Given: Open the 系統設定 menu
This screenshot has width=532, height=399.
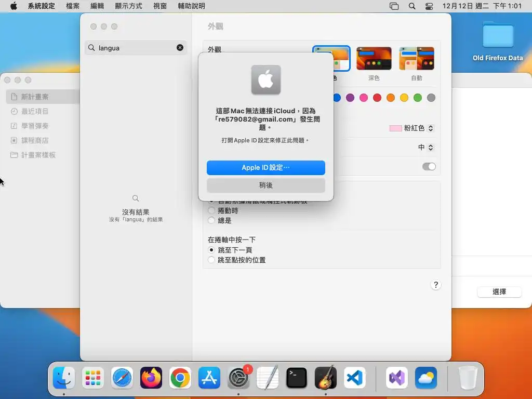Looking at the screenshot, I should pyautogui.click(x=42, y=6).
